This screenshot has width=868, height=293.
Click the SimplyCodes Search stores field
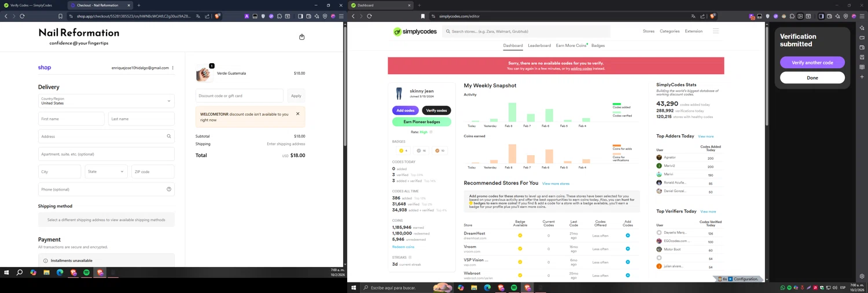527,32
